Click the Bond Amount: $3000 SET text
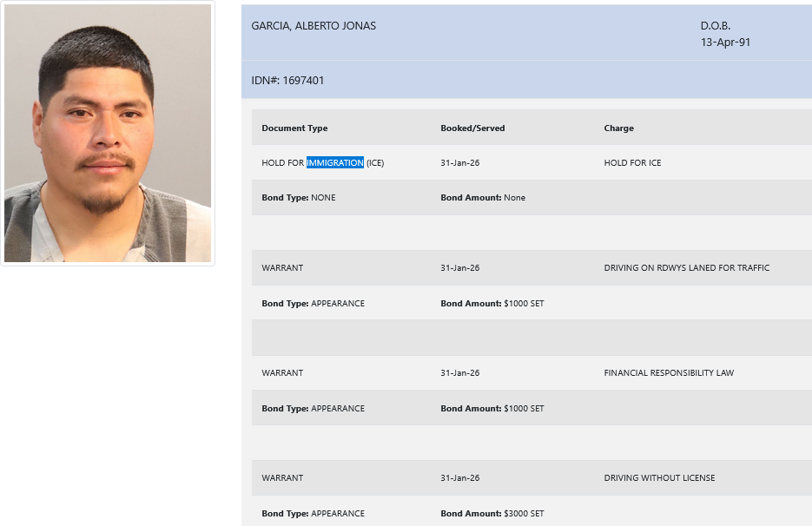Image resolution: width=812 pixels, height=526 pixels. pyautogui.click(x=492, y=514)
